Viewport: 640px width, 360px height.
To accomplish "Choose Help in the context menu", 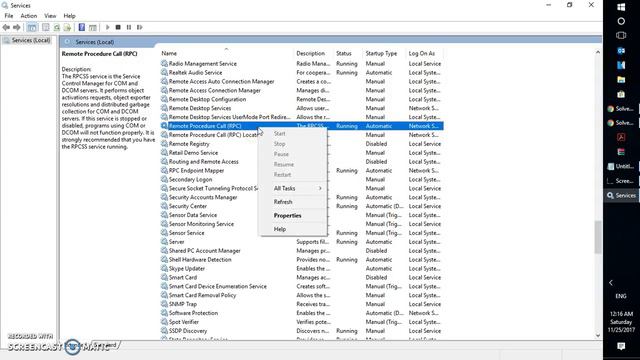I will [280, 229].
